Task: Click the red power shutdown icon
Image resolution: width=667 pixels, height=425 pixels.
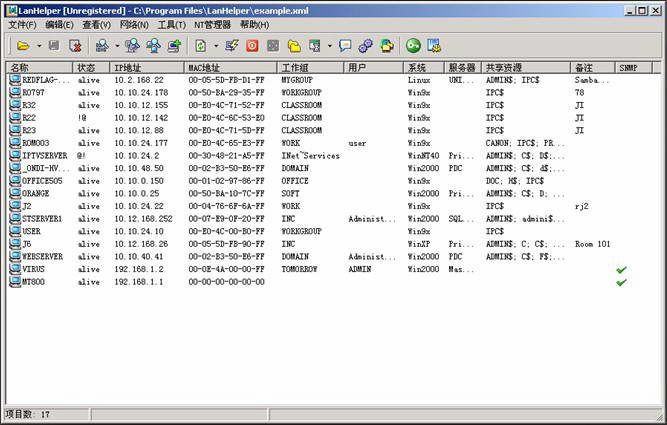Action: [252, 46]
